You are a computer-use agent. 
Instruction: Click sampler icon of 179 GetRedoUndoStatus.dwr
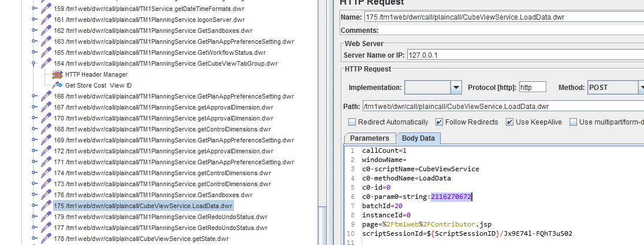coord(46,217)
